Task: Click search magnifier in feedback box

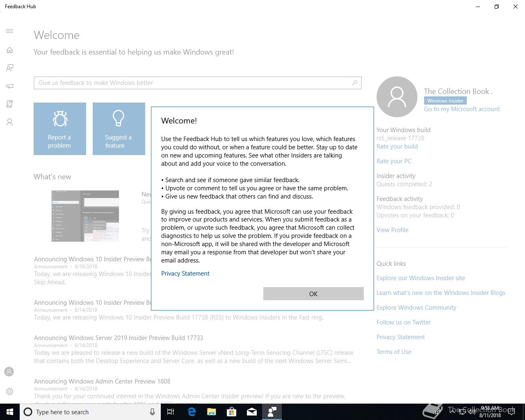Action: point(355,83)
